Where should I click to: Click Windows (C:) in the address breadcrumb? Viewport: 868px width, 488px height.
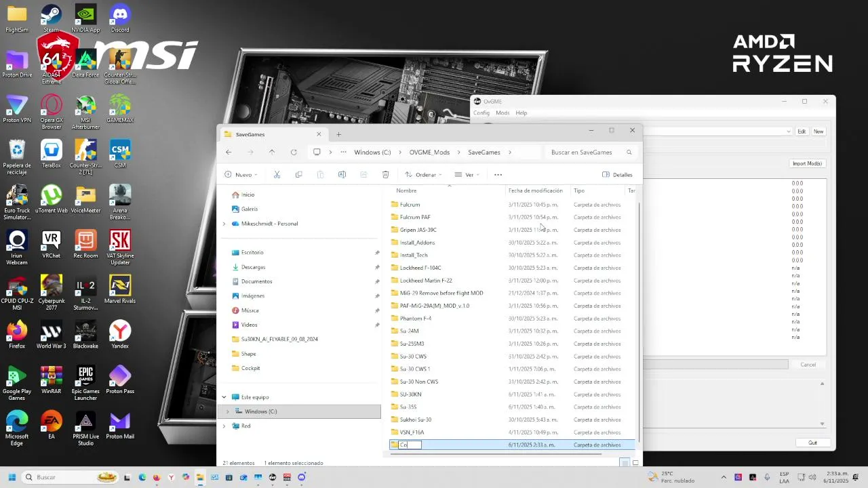[372, 152]
